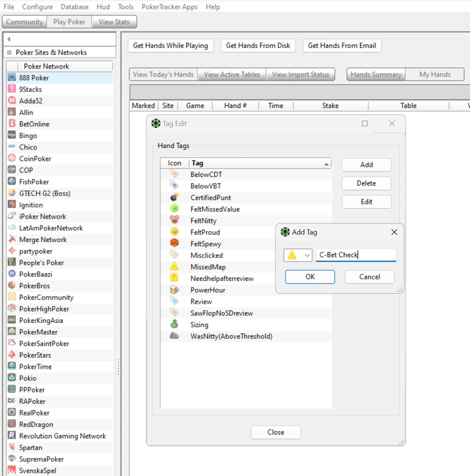Switch to the View Stats tab
470x476 pixels.
[114, 22]
